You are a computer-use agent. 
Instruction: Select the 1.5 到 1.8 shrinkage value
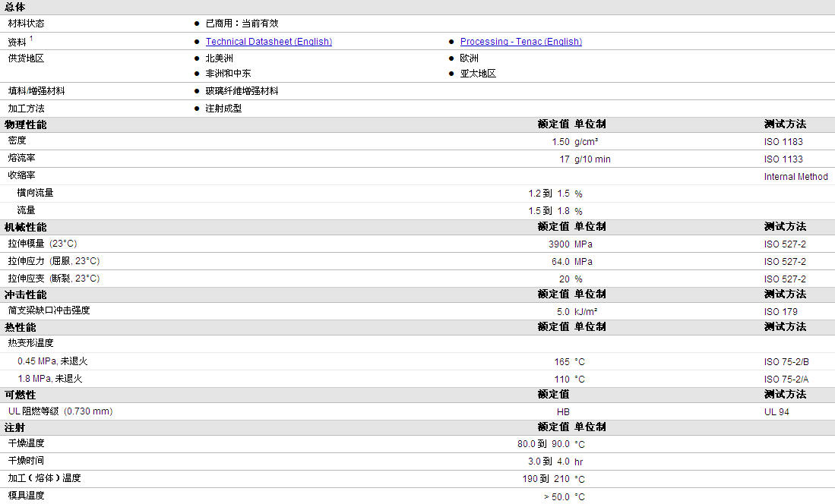point(549,211)
